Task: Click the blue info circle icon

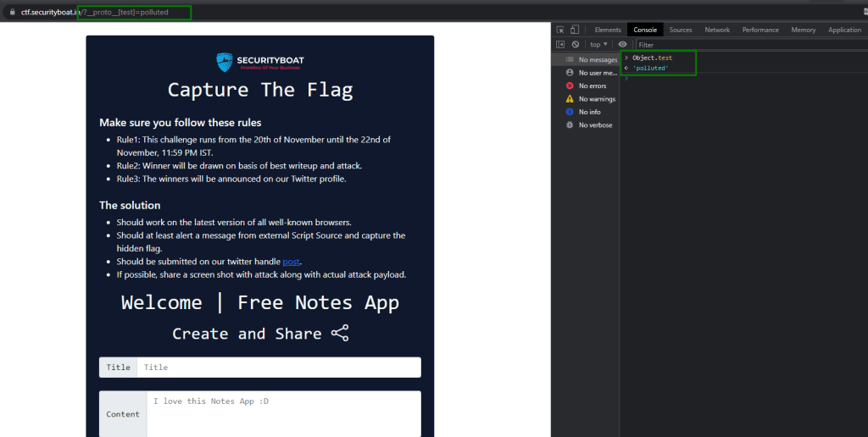Action: coord(569,112)
